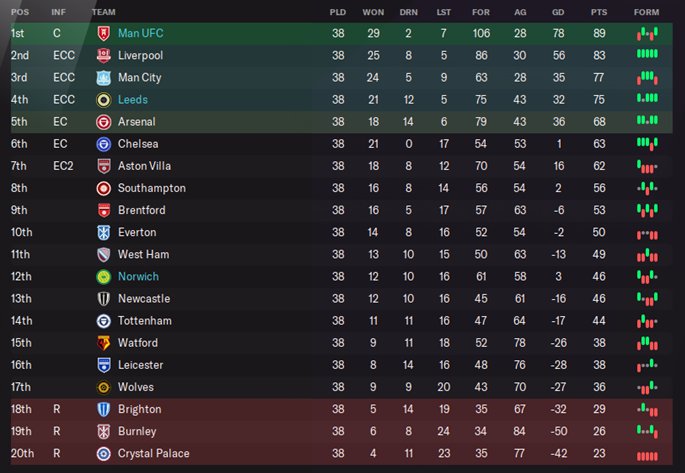The height and width of the screenshot is (473, 685).
Task: Sort table by PTS column header
Action: click(x=599, y=12)
